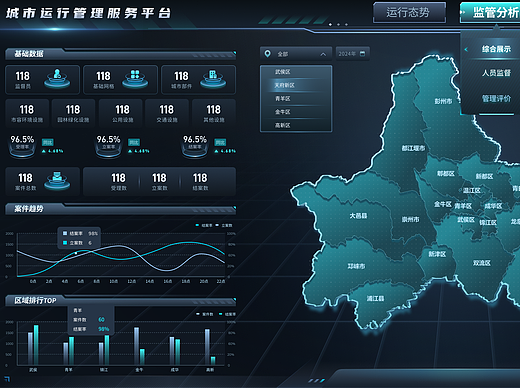520x390 pixels.
Task: Open the 2024年 year picker
Action: coord(352,54)
